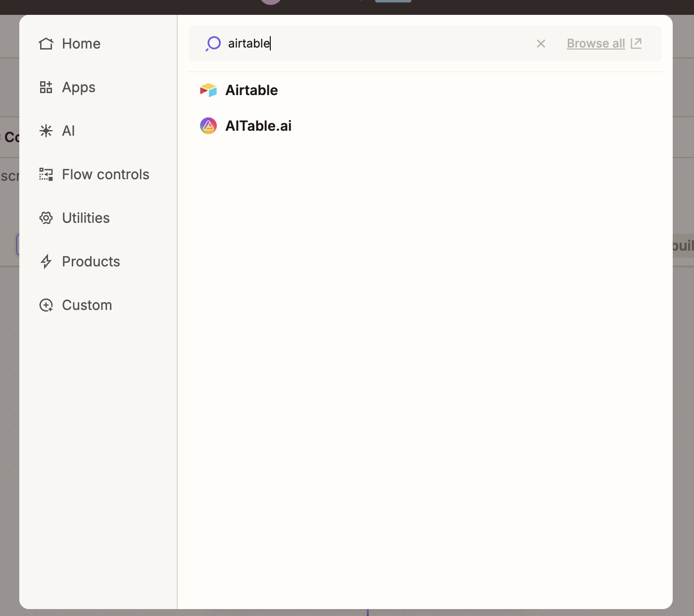
Task: Clear the search text with the X
Action: pos(541,44)
